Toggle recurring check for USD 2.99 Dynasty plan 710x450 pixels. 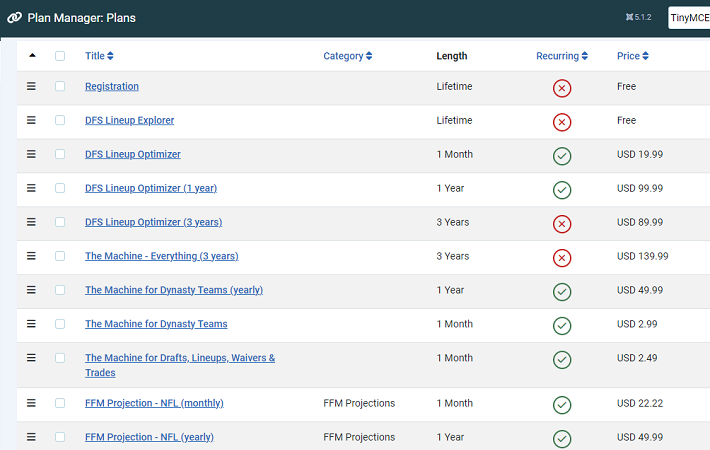point(561,326)
